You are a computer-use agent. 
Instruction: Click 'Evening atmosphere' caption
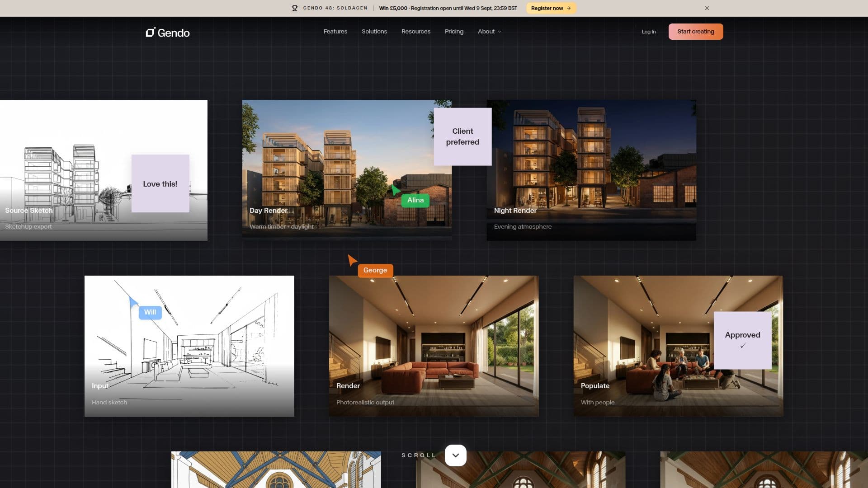click(x=523, y=227)
